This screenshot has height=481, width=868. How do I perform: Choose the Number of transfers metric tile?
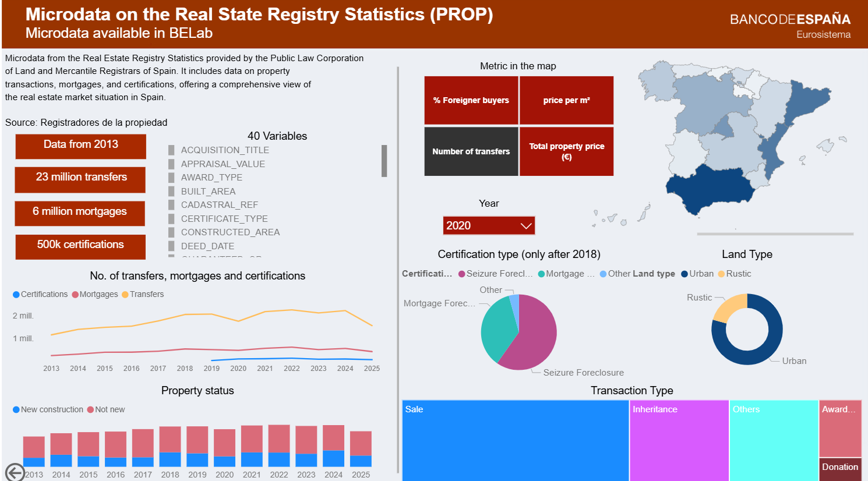pyautogui.click(x=471, y=151)
